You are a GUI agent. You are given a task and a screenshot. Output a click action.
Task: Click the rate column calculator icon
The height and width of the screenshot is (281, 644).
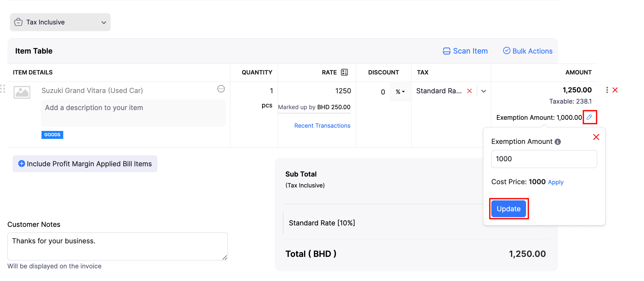point(344,72)
